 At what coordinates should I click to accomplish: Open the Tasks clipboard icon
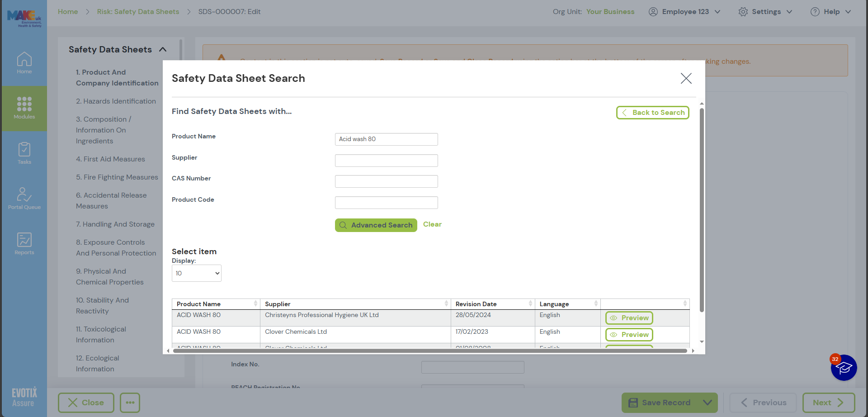24,153
